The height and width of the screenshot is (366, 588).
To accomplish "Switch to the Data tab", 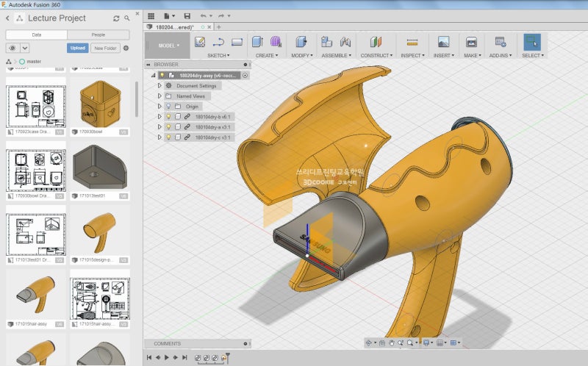I will 36,35.
